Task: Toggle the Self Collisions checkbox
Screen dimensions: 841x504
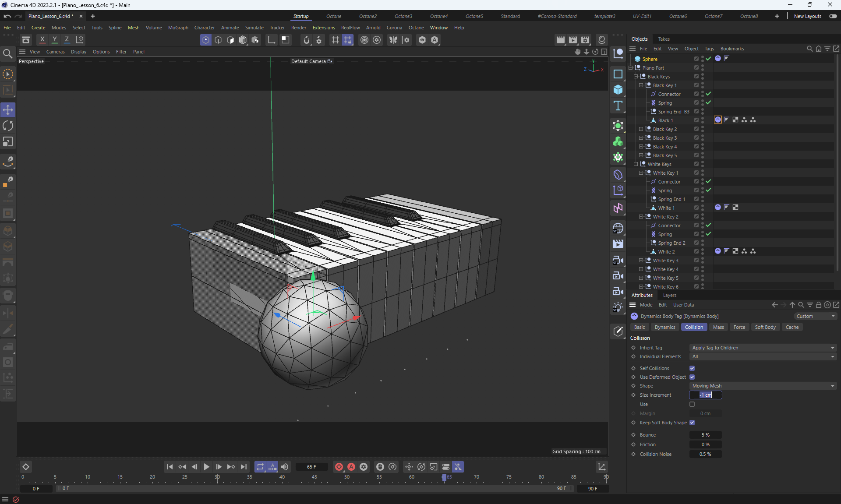Action: tap(692, 368)
